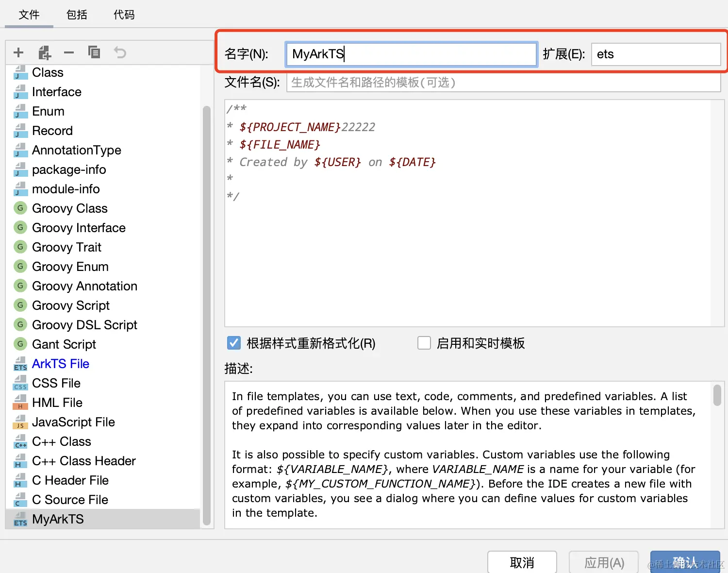Switch to the 包括 tab
This screenshot has width=728, height=573.
[x=77, y=15]
